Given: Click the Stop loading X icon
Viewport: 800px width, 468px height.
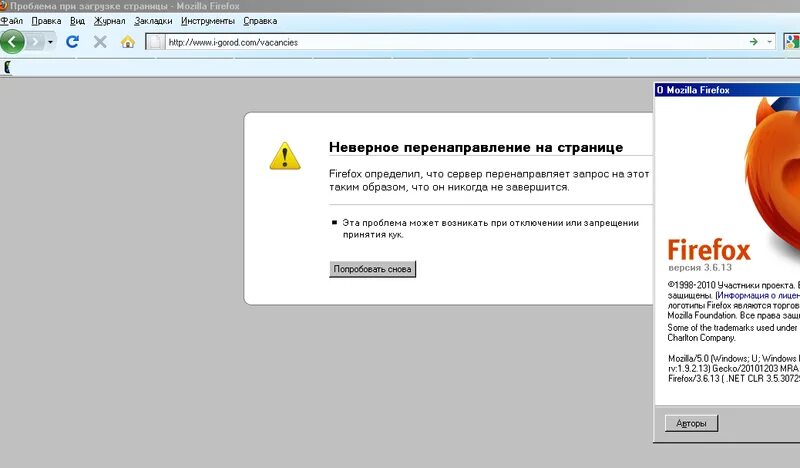Looking at the screenshot, I should 100,42.
